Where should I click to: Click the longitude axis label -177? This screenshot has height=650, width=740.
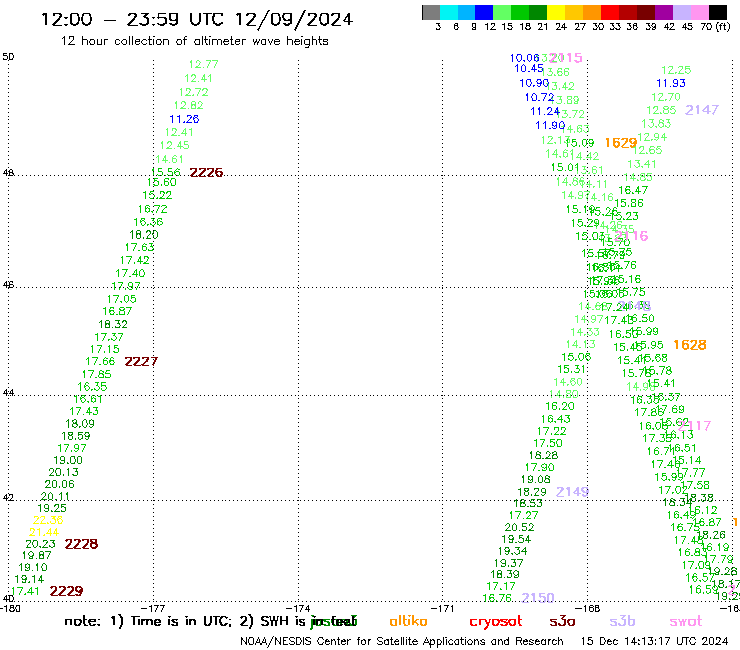pyautogui.click(x=153, y=609)
